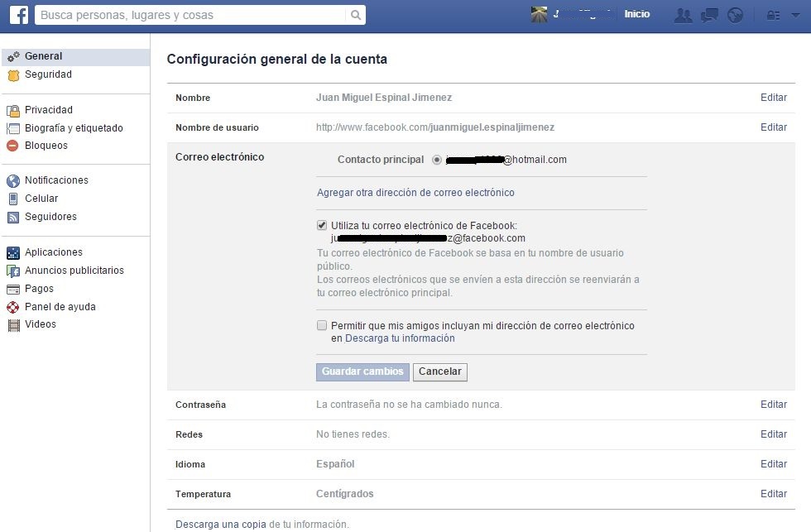Viewport: 811px width, 532px height.
Task: Open the messages icon in top bar
Action: [709, 15]
